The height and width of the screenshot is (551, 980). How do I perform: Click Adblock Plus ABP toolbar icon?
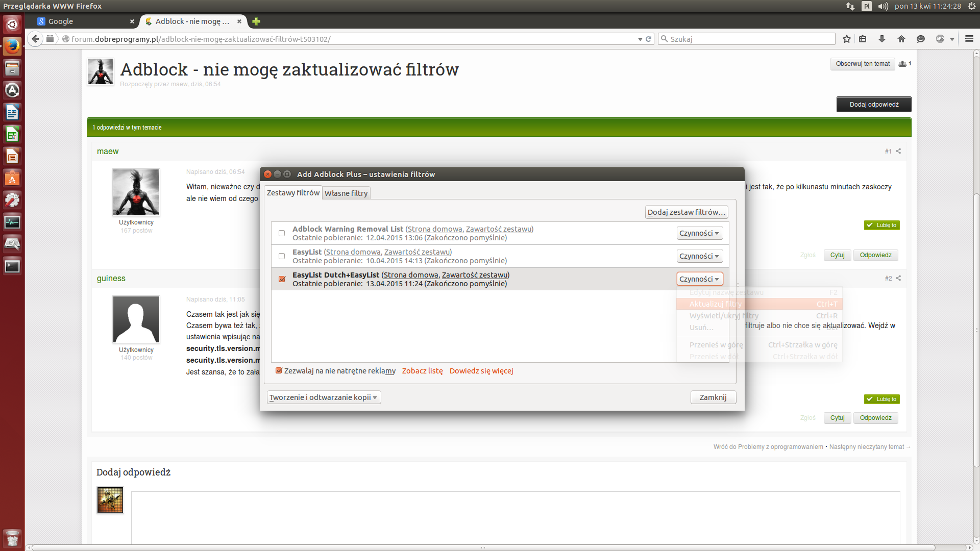(940, 39)
